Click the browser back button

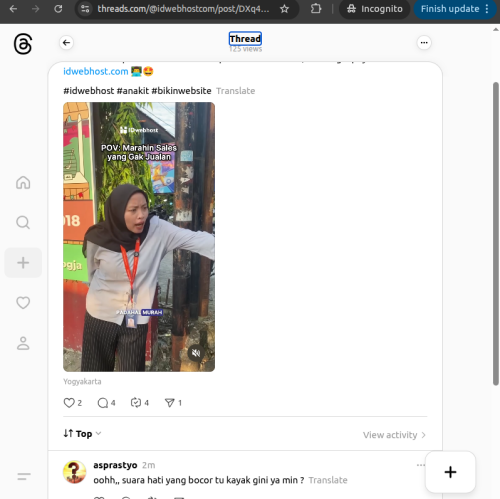click(13, 9)
